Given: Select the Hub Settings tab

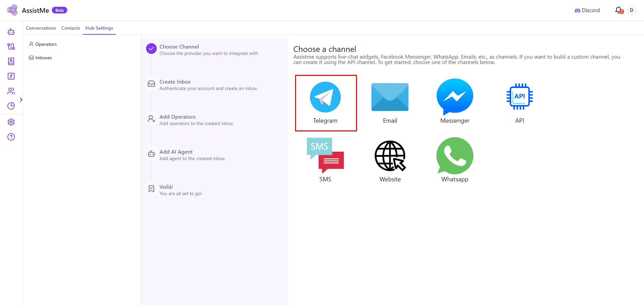Looking at the screenshot, I should [x=99, y=28].
